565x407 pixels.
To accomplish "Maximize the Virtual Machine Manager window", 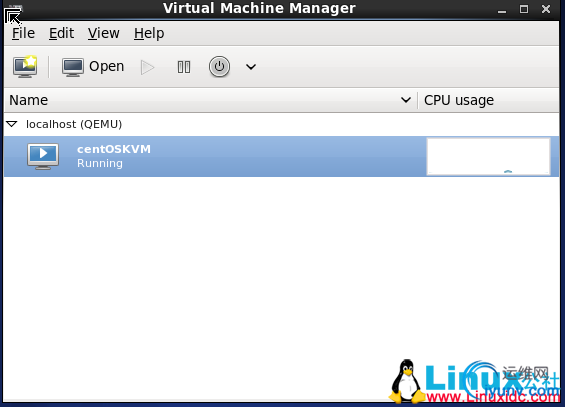I will pos(524,9).
